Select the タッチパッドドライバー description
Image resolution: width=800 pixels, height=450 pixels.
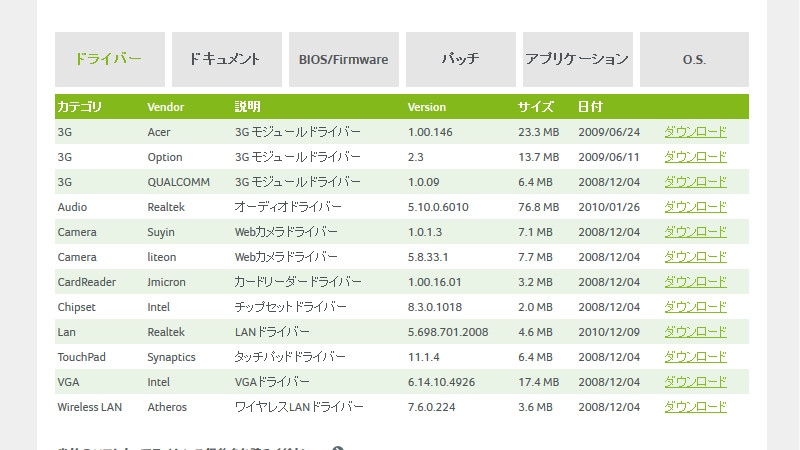click(290, 357)
